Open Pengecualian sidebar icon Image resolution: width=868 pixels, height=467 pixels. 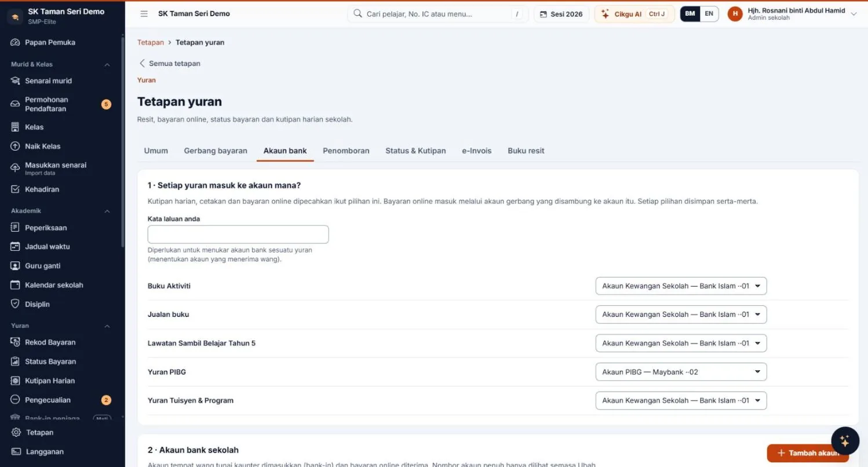coord(16,400)
